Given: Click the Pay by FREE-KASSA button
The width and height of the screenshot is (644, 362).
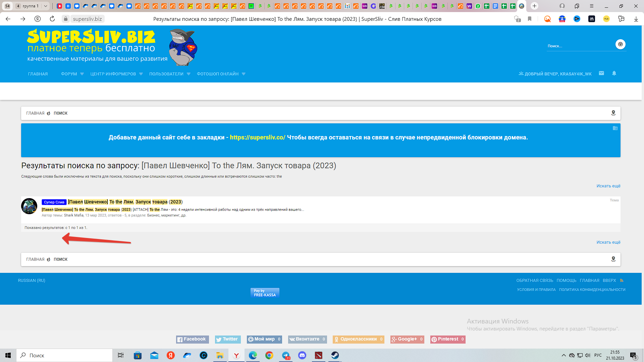Looking at the screenshot, I should pos(265,293).
